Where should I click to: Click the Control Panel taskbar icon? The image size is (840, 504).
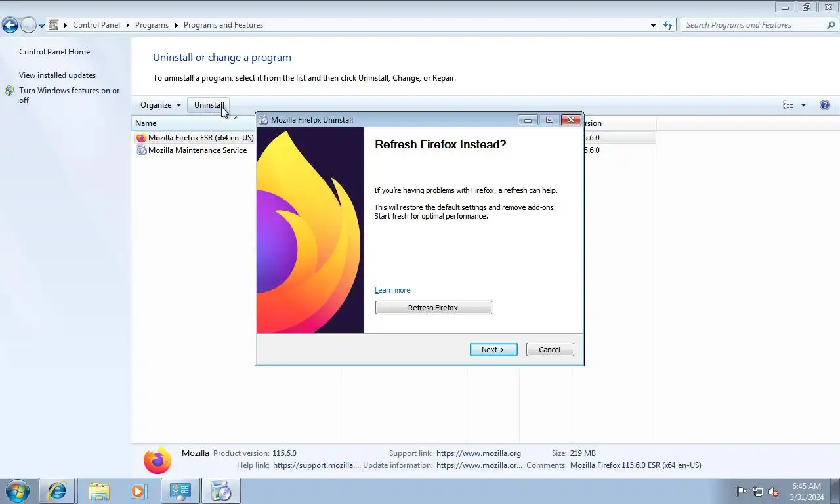[180, 491]
